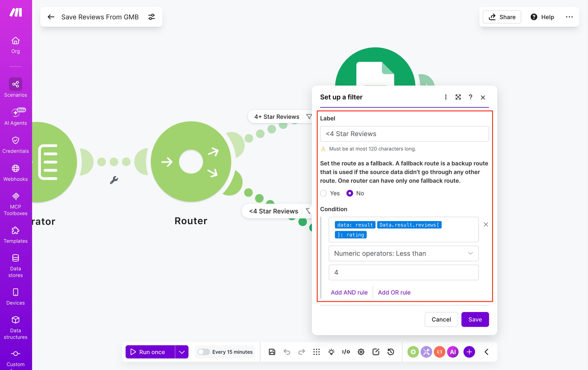This screenshot has width=588, height=370.
Task: Click the Share button
Action: point(502,17)
